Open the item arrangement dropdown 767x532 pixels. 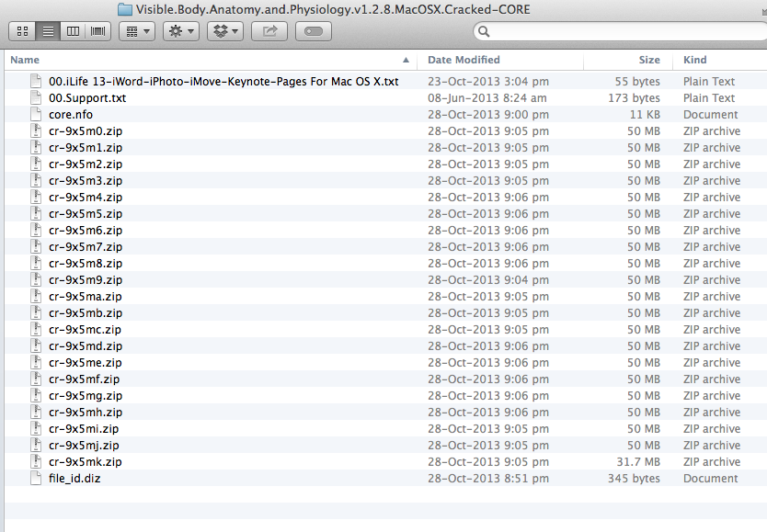(x=137, y=32)
